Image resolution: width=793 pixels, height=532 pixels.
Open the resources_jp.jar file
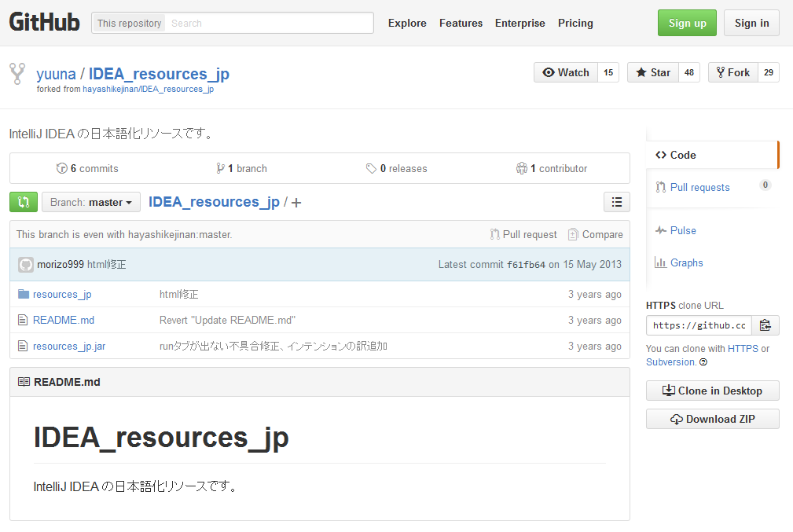[69, 347]
